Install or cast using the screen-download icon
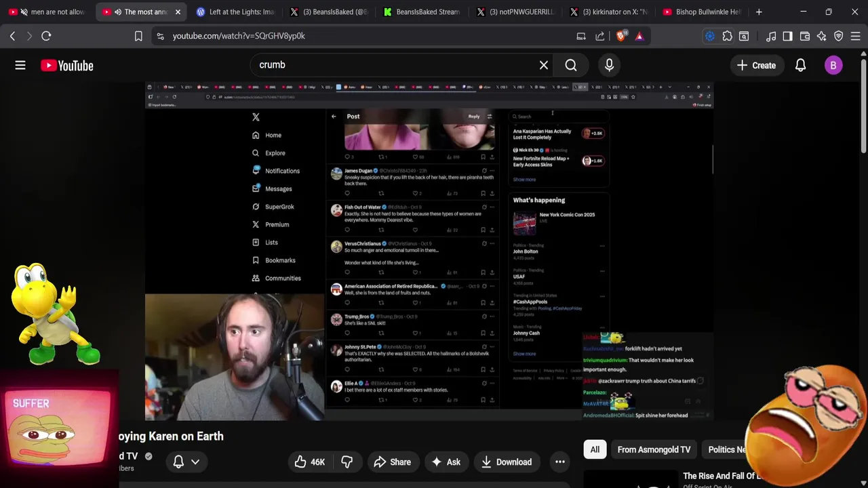 [581, 36]
